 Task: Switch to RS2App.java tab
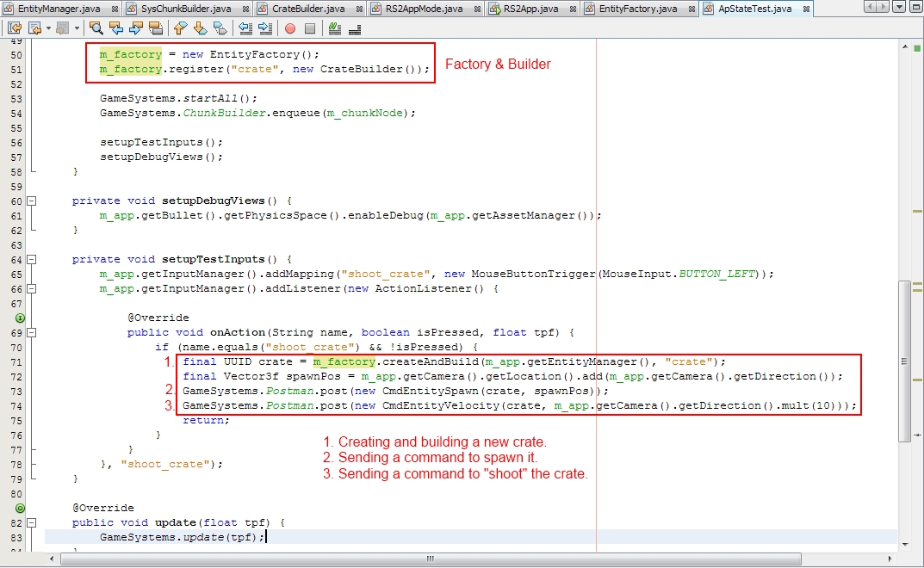[530, 9]
